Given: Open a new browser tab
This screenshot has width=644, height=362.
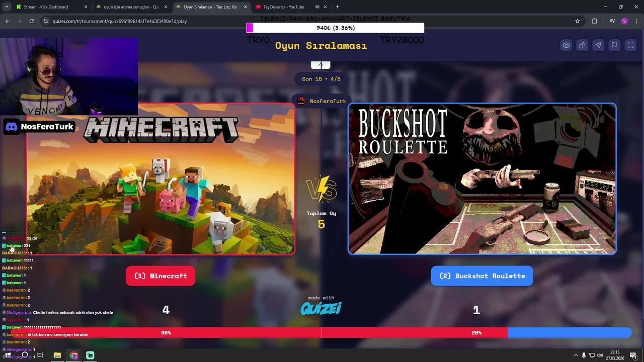Looking at the screenshot, I should [x=337, y=7].
